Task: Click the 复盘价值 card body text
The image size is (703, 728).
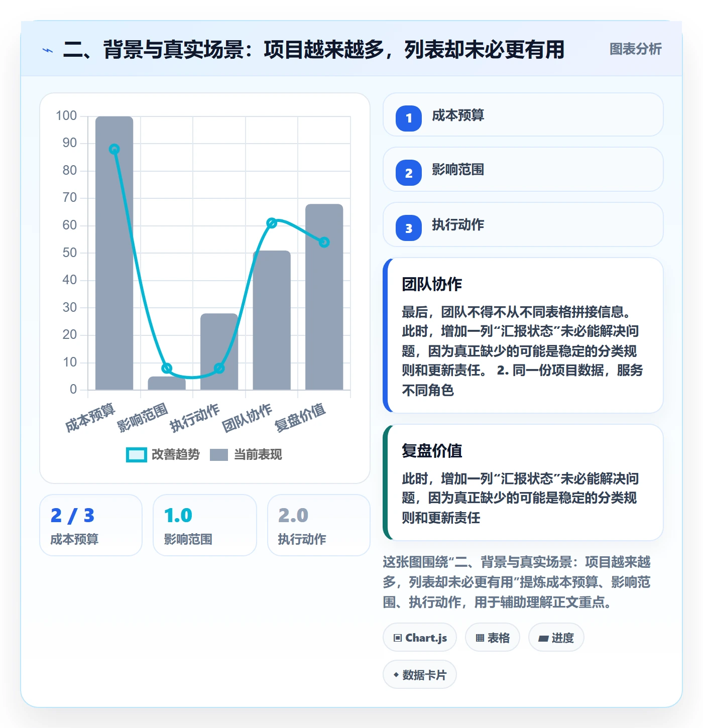Action: pos(520,498)
